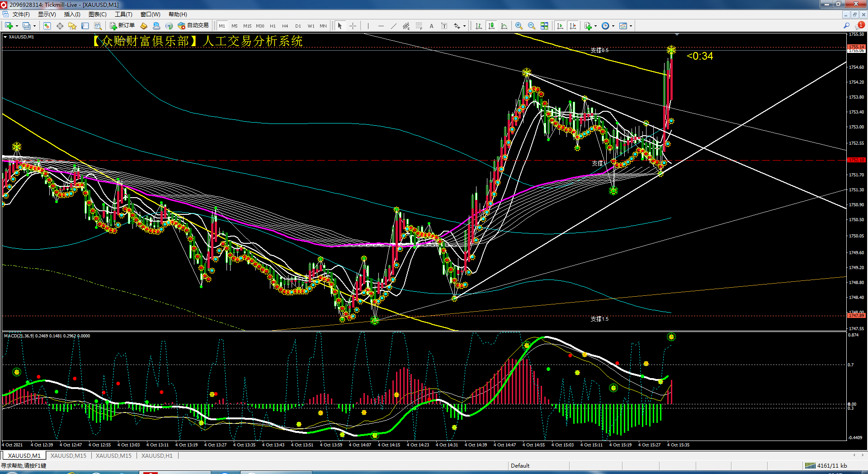868x474 pixels.
Task: Select the Fibonacci retracement tool
Action: [419, 26]
